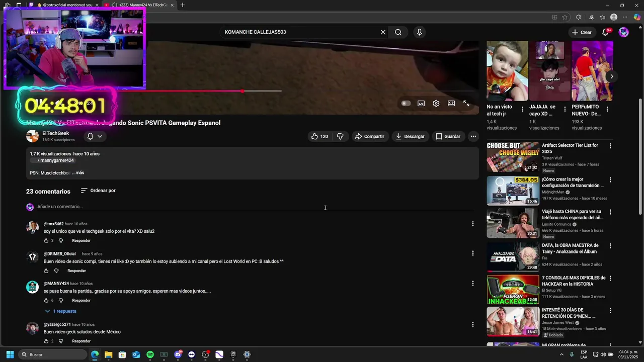
Task: Open subscription notification bell dropdown
Action: [95, 136]
